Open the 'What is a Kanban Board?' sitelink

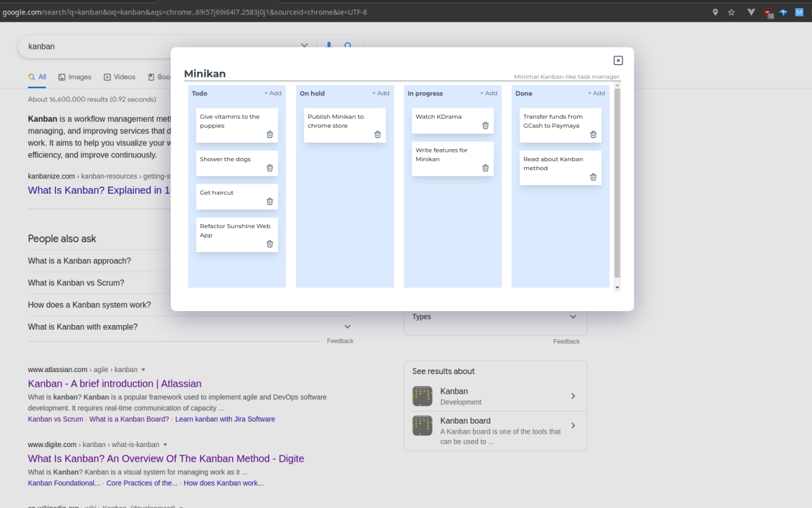(129, 419)
